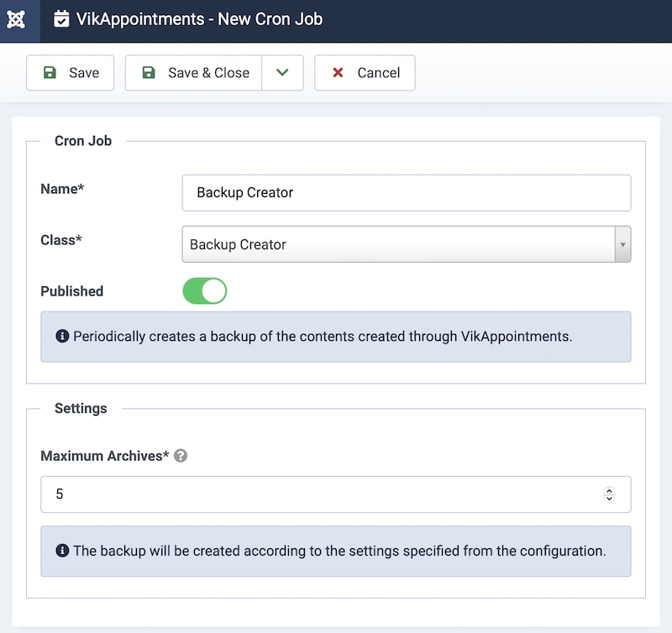Image resolution: width=672 pixels, height=633 pixels.
Task: Click the Joomla logo icon
Action: pyautogui.click(x=16, y=19)
